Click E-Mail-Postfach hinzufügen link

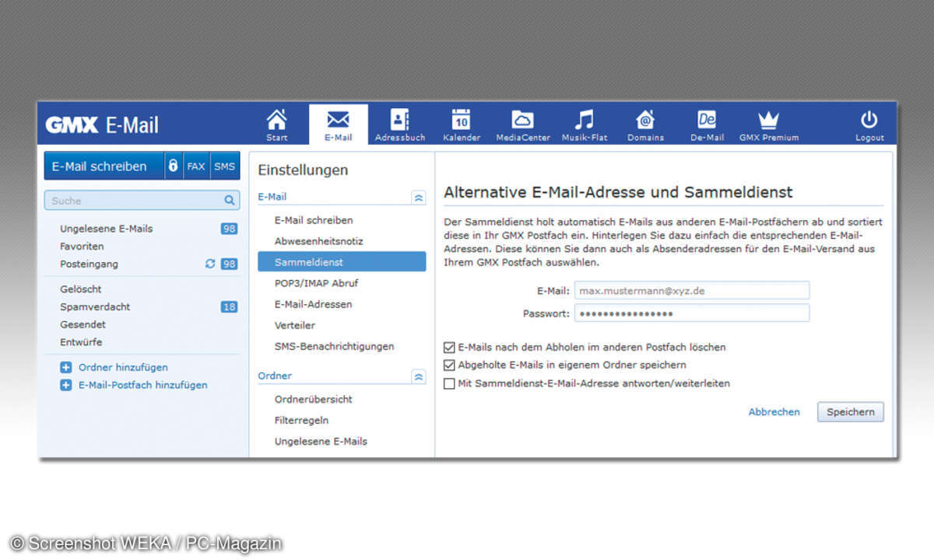point(142,385)
